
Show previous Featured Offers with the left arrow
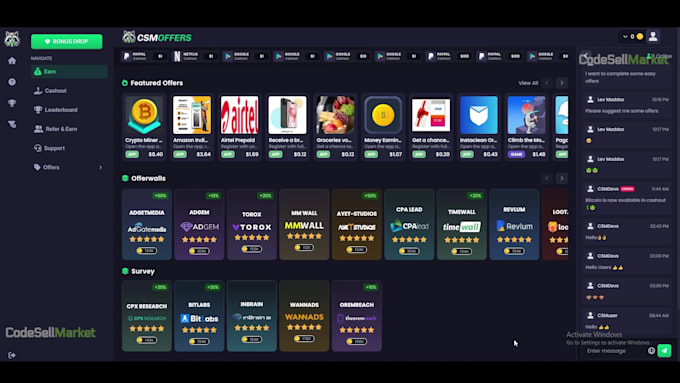tap(547, 83)
